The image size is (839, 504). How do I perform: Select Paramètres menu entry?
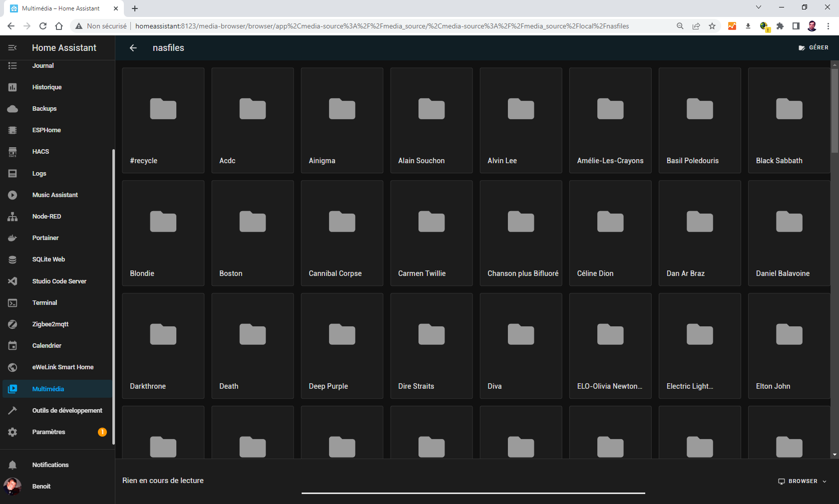[57, 432]
